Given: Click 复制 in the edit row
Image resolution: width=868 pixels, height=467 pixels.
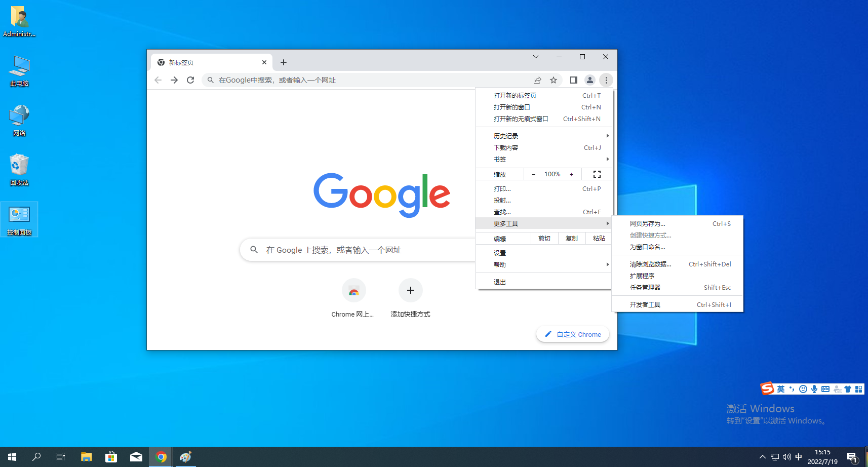Looking at the screenshot, I should [x=572, y=239].
